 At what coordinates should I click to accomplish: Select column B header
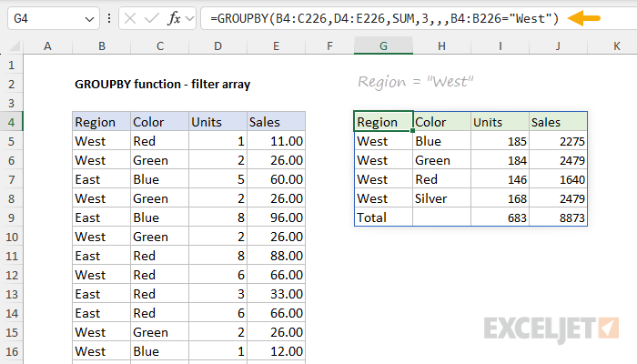[x=102, y=46]
